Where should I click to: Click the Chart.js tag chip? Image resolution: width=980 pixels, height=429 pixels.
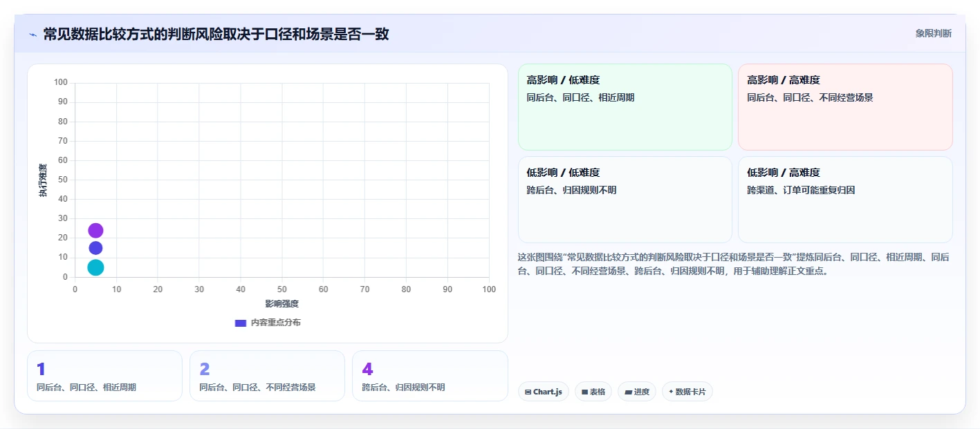click(x=543, y=392)
